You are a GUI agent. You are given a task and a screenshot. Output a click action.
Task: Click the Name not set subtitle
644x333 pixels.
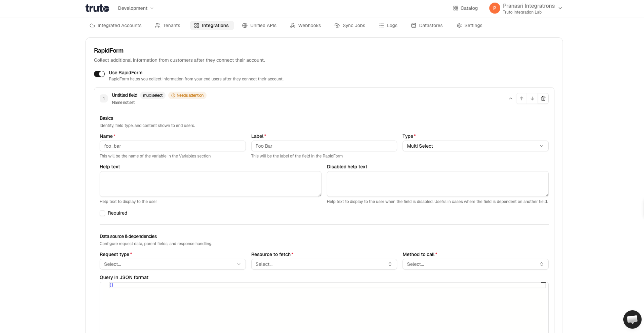[x=123, y=103]
